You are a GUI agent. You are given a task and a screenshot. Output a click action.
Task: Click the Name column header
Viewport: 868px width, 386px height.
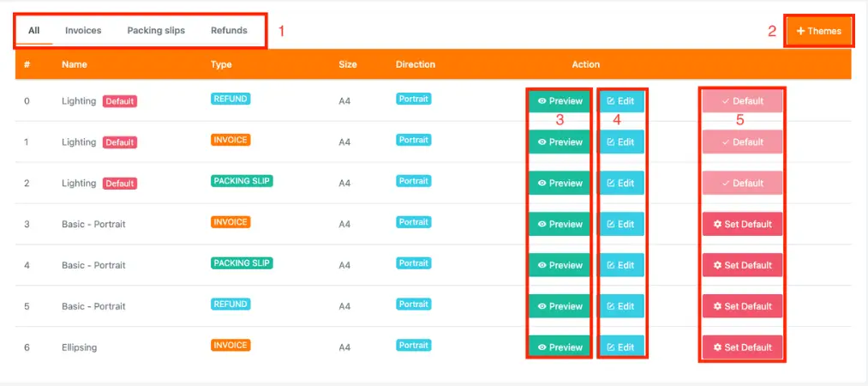coord(74,64)
